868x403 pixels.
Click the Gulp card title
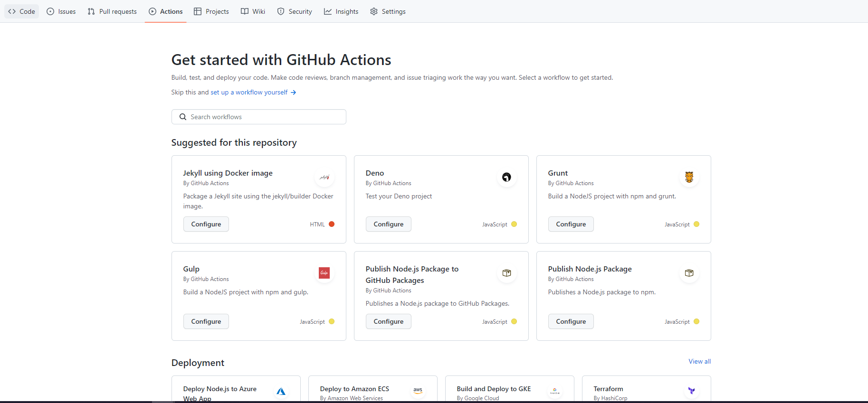pos(191,269)
